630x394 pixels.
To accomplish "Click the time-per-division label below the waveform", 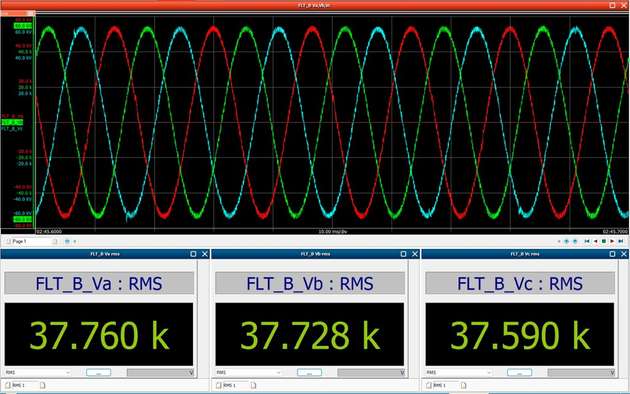I will coord(333,232).
